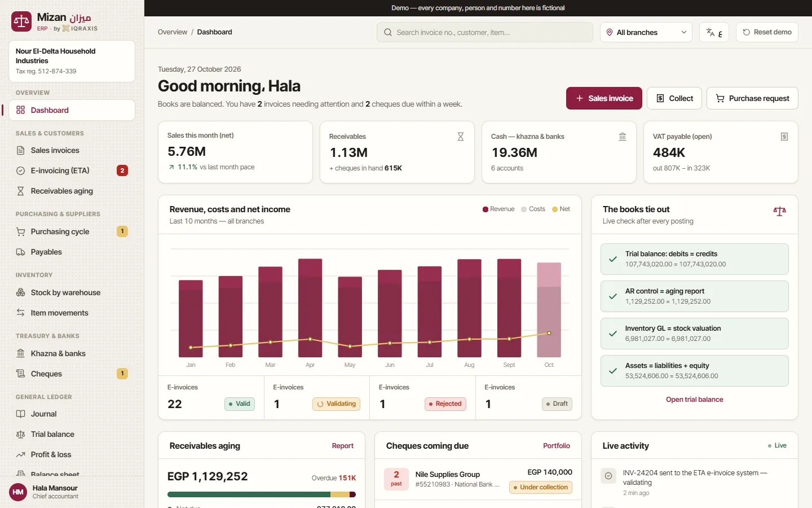The height and width of the screenshot is (508, 812).
Task: Click the Receivables aging hourglass icon in sidebar
Action: (21, 191)
